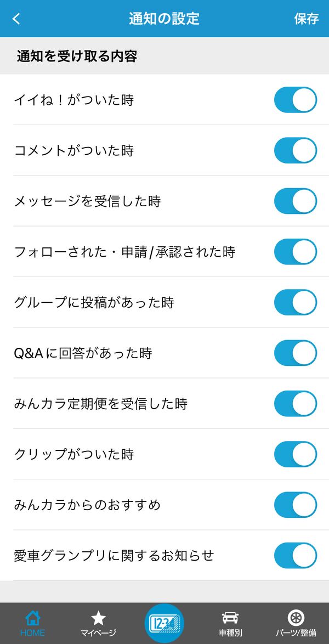Tap 保存 to save settings
The image size is (329, 644).
[x=307, y=19]
